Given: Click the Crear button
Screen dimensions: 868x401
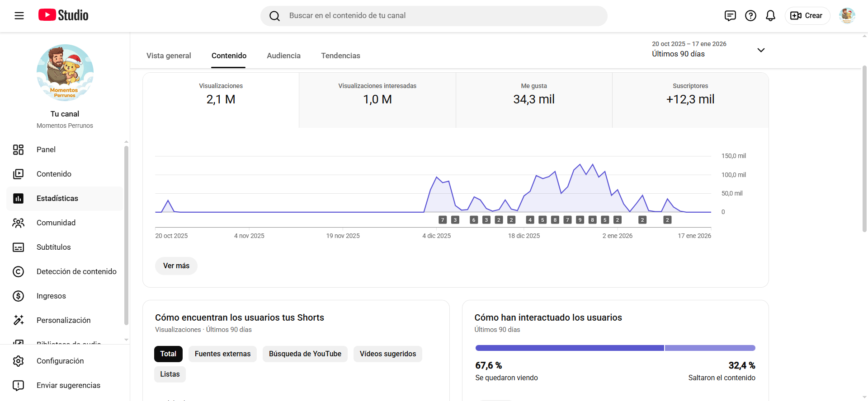Looking at the screenshot, I should pyautogui.click(x=807, y=16).
